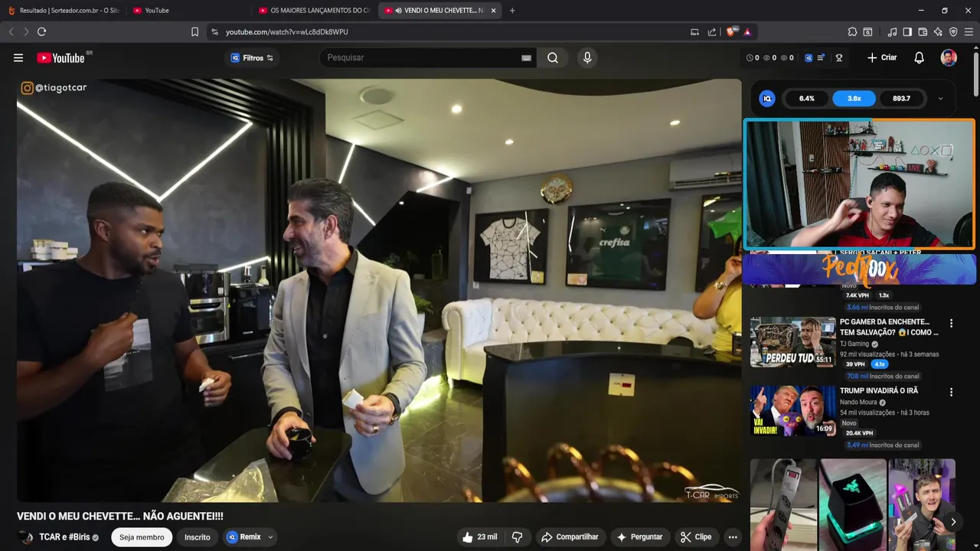The height and width of the screenshot is (551, 980).
Task: Open the account avatar menu
Action: click(949, 57)
